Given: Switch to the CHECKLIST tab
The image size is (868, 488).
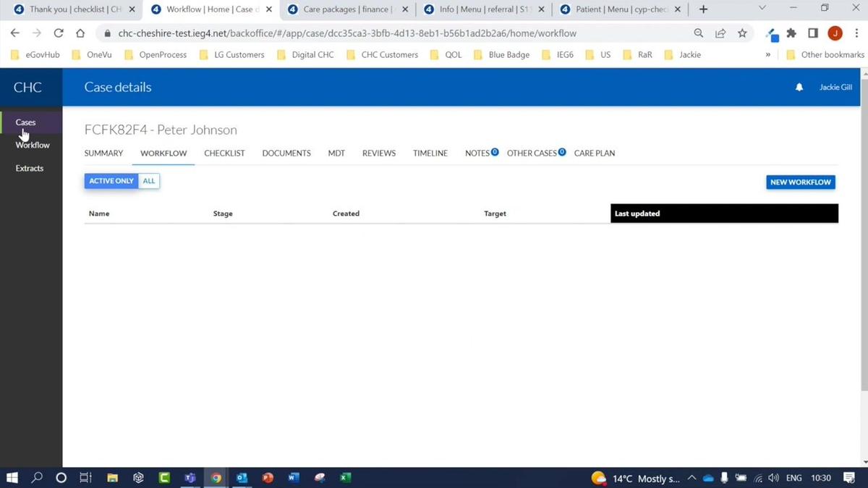Looking at the screenshot, I should point(224,153).
